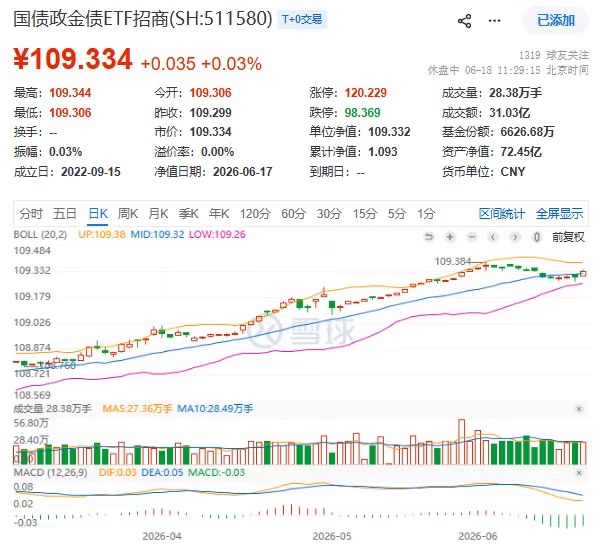602x548 pixels.
Task: Click the LOW:109.26 Bollinger label
Action: pyautogui.click(x=217, y=235)
